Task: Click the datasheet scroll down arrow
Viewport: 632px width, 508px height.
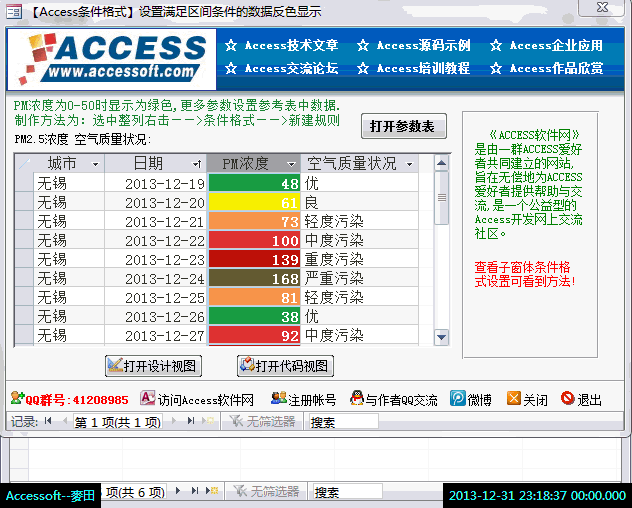Action: pos(442,337)
